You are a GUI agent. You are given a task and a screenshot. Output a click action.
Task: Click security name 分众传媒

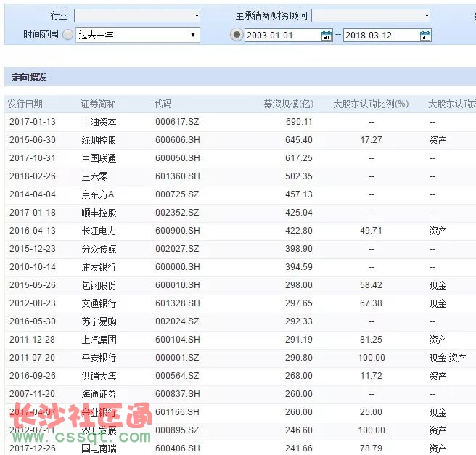click(99, 249)
